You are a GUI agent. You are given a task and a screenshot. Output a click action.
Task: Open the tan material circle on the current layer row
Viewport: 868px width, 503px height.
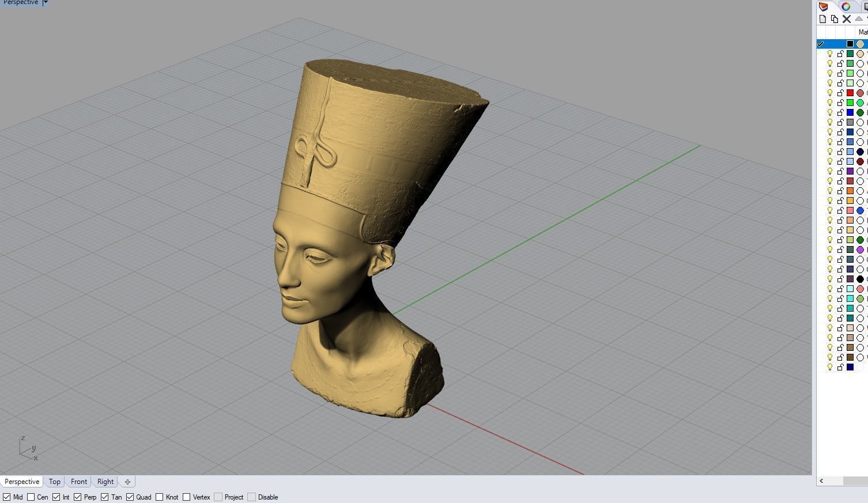[x=860, y=44]
